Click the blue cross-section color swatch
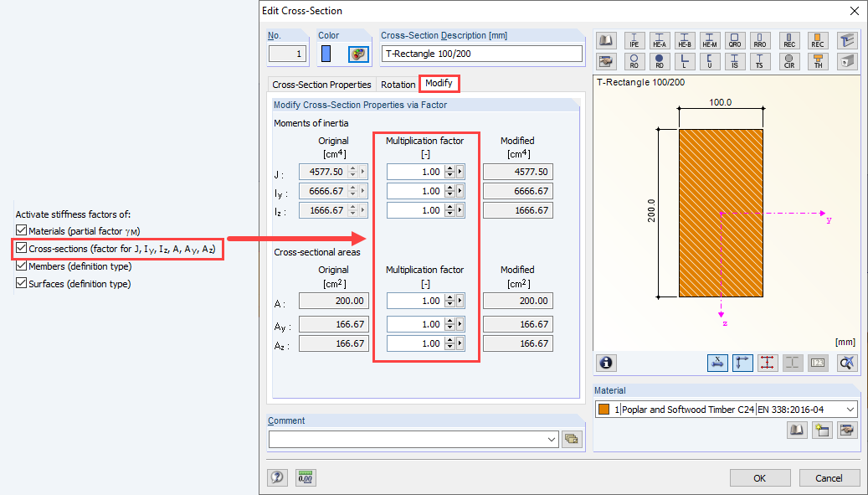868x495 pixels. click(326, 54)
